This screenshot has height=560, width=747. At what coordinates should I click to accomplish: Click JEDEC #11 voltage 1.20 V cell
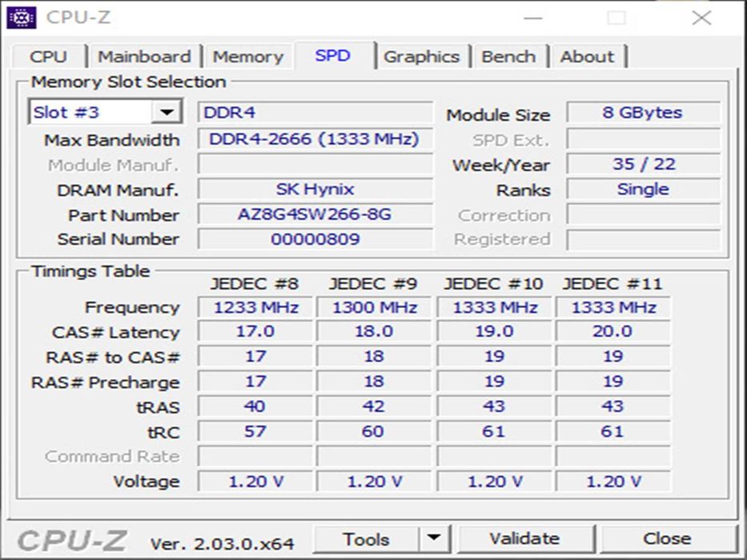[613, 482]
